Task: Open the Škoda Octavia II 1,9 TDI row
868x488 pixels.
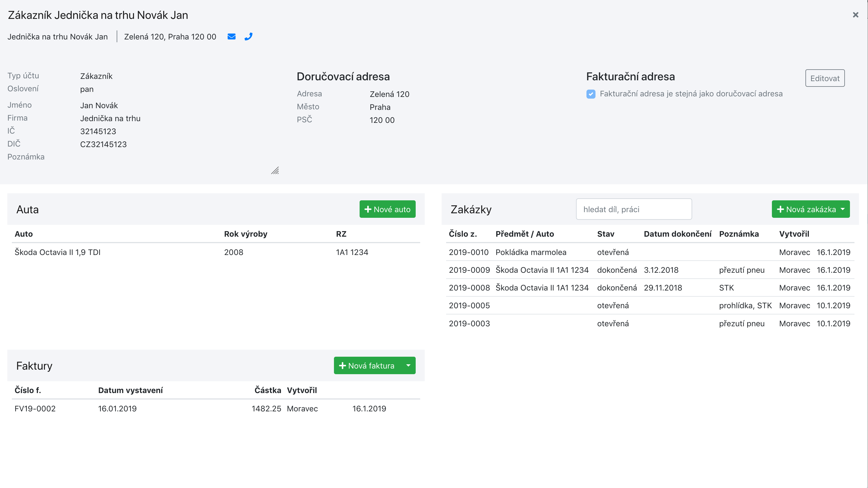Action: coord(57,252)
